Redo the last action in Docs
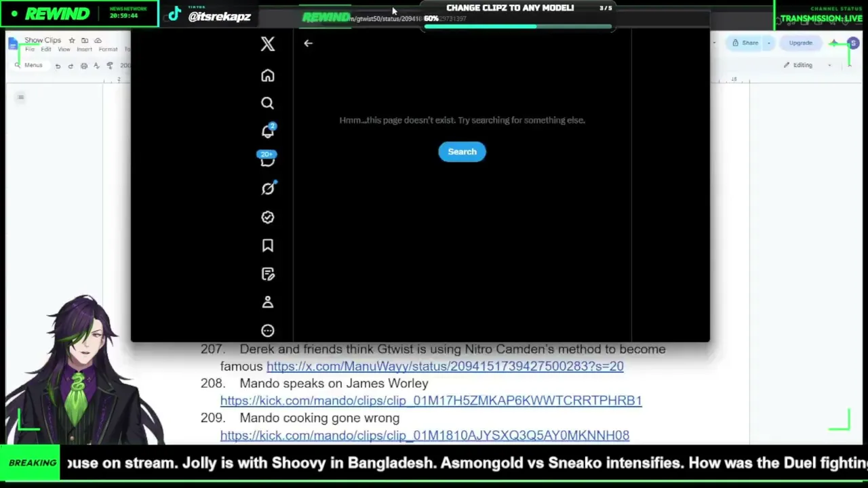868x488 pixels. [x=71, y=66]
